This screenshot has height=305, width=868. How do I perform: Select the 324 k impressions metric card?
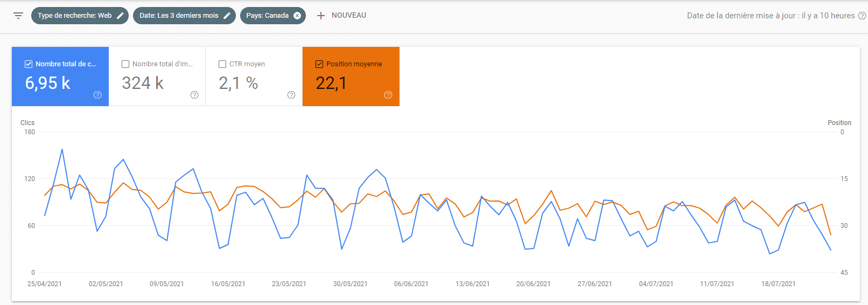pyautogui.click(x=157, y=77)
